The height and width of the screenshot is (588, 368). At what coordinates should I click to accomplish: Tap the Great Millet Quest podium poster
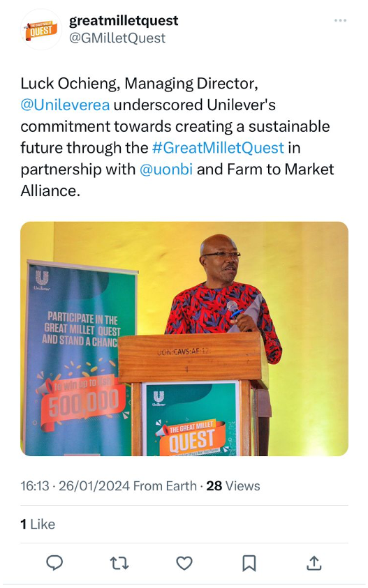(191, 419)
